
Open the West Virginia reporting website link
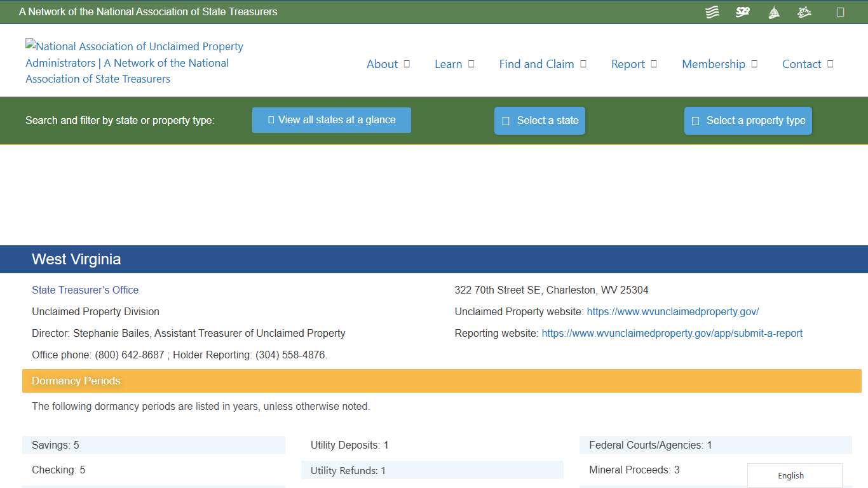coord(672,333)
